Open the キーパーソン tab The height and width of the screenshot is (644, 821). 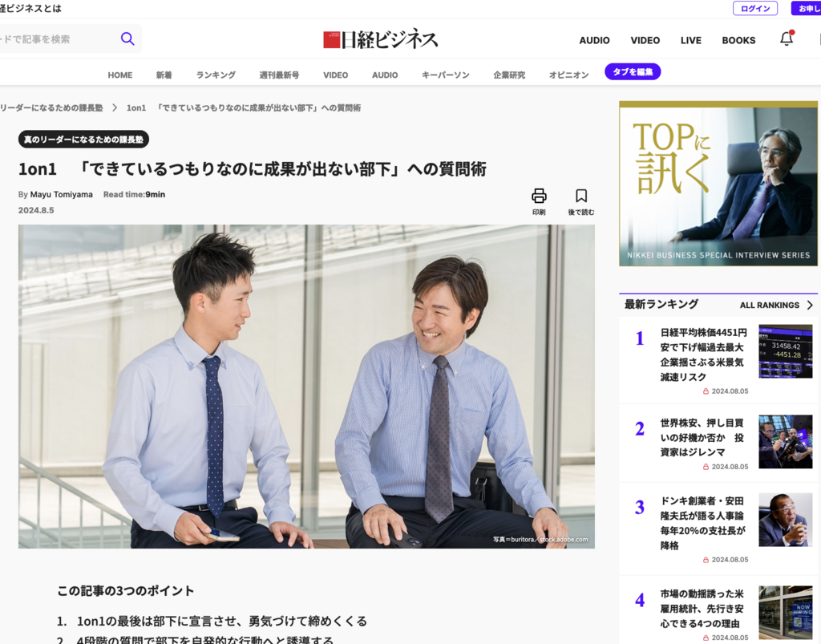pos(446,75)
